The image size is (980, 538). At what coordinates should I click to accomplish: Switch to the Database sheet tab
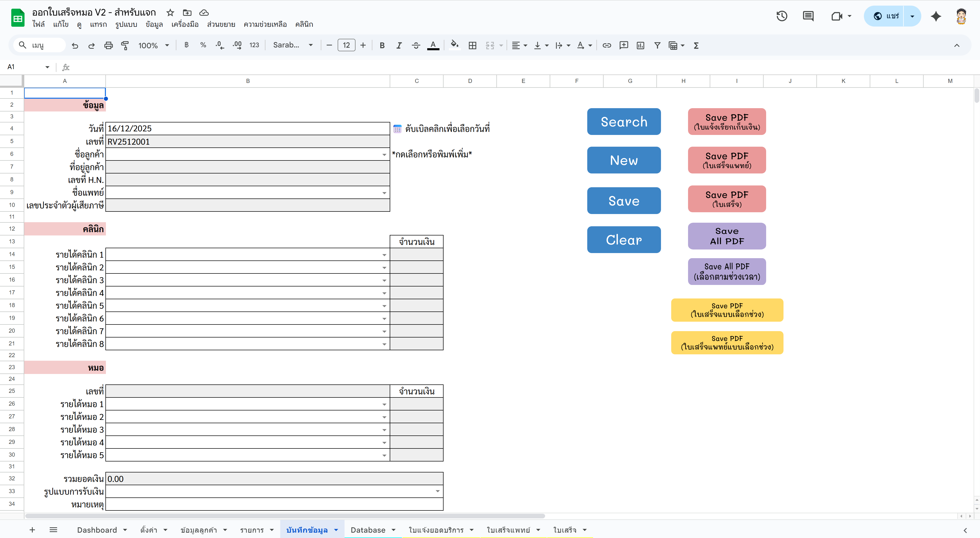(367, 530)
